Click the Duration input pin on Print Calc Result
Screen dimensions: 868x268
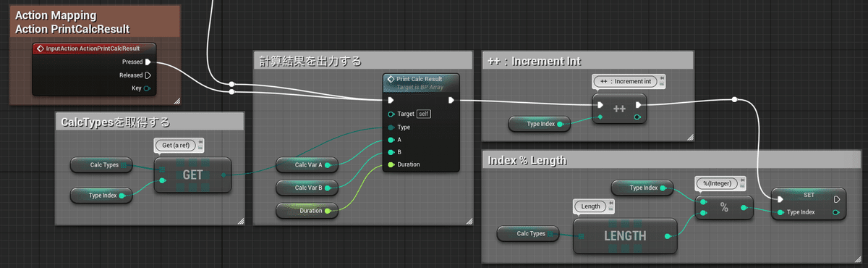[391, 164]
